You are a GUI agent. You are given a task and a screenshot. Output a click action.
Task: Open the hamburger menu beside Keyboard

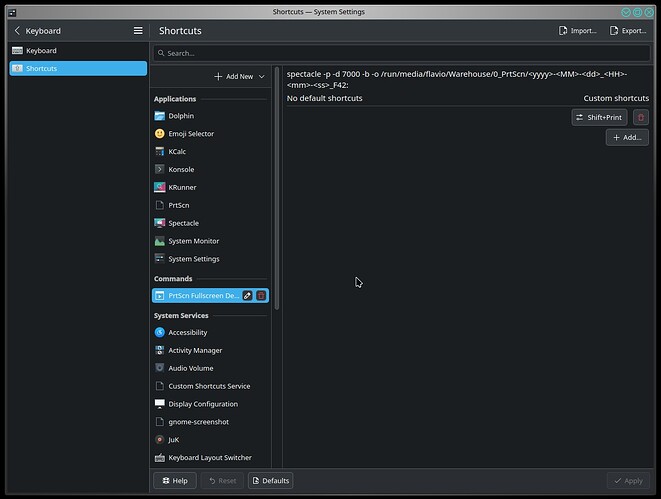tap(138, 31)
